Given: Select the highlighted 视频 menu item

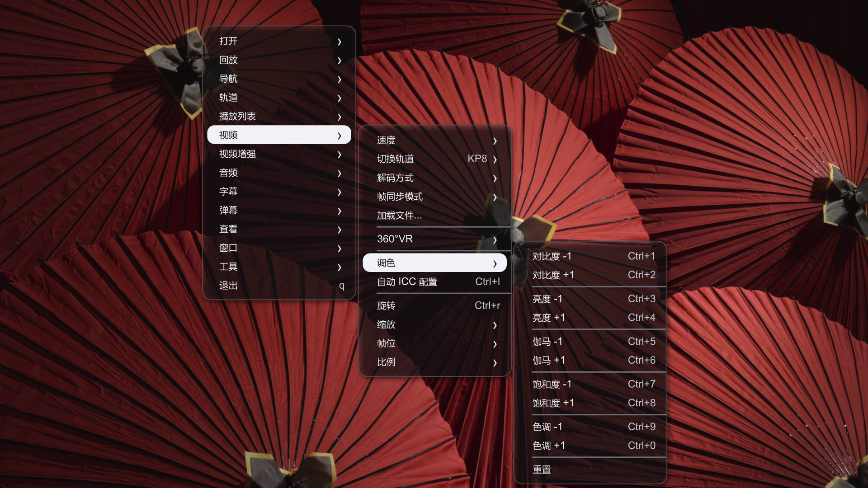Looking at the screenshot, I should [279, 135].
